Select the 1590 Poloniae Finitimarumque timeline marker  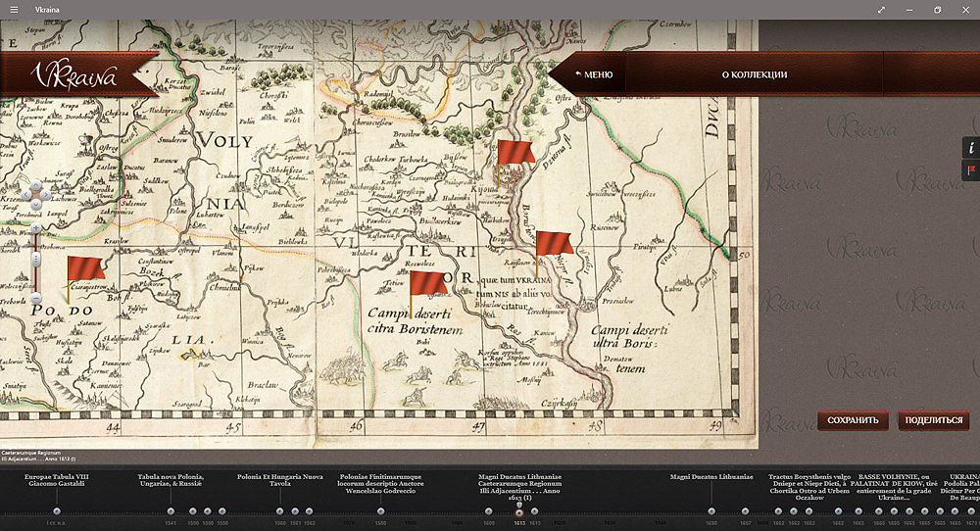[x=380, y=511]
